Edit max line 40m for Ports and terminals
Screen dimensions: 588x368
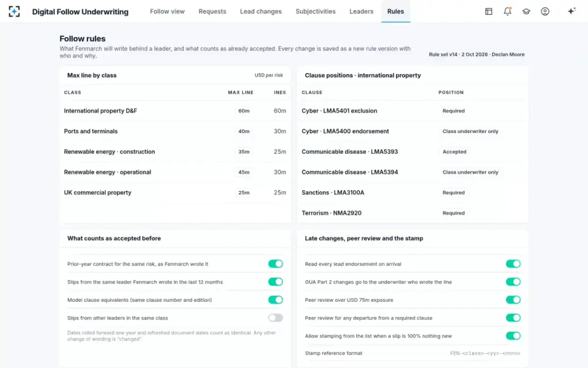click(x=244, y=131)
